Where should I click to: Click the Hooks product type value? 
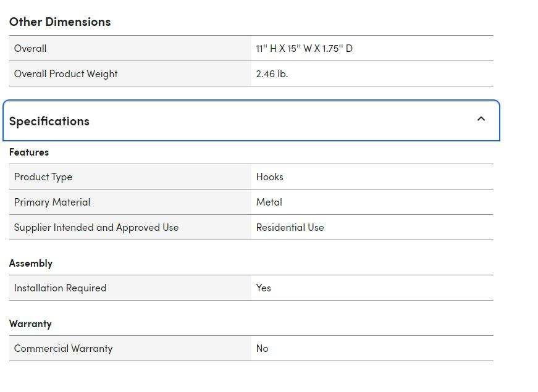click(269, 177)
